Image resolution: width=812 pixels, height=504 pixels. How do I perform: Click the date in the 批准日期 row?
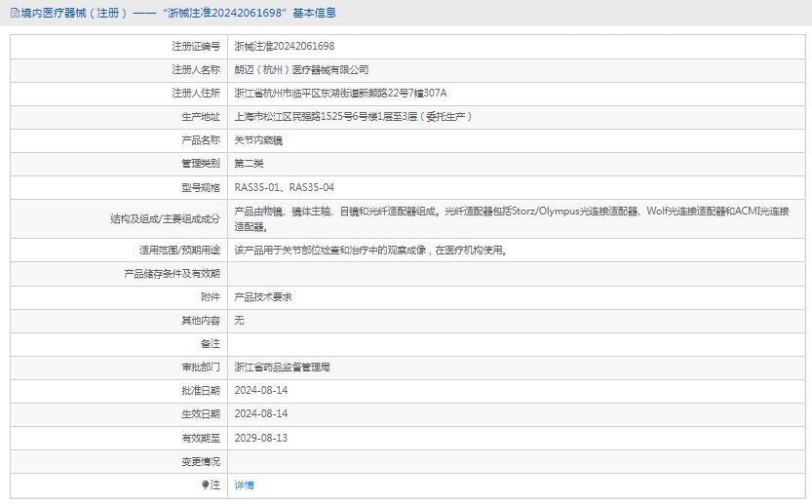(261, 391)
